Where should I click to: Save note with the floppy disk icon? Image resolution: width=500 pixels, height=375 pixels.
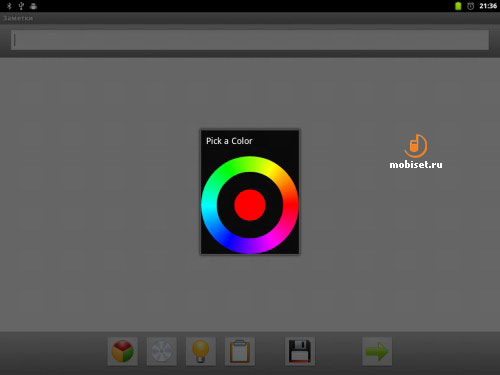click(x=300, y=351)
